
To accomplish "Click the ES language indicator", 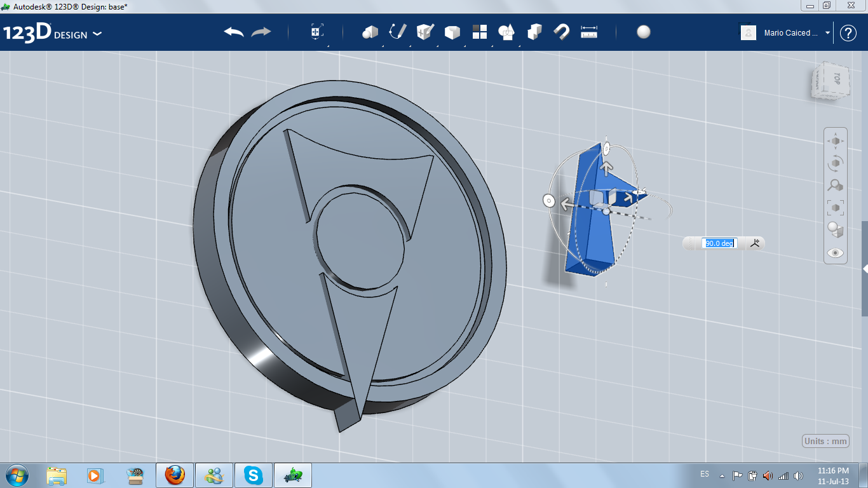I will 705,474.
